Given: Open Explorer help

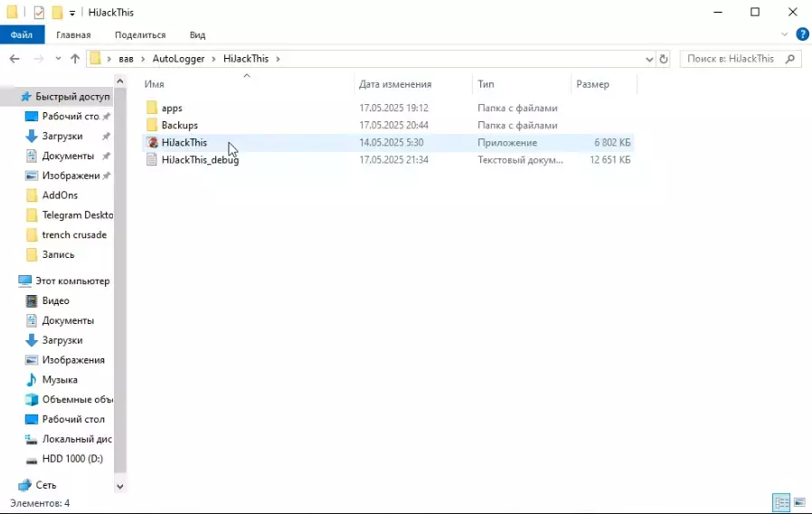Looking at the screenshot, I should pos(802,34).
